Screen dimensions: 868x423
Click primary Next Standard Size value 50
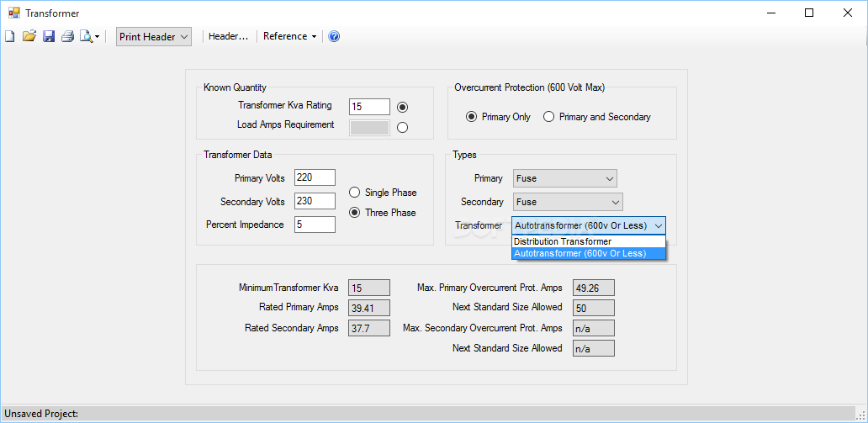pyautogui.click(x=594, y=308)
